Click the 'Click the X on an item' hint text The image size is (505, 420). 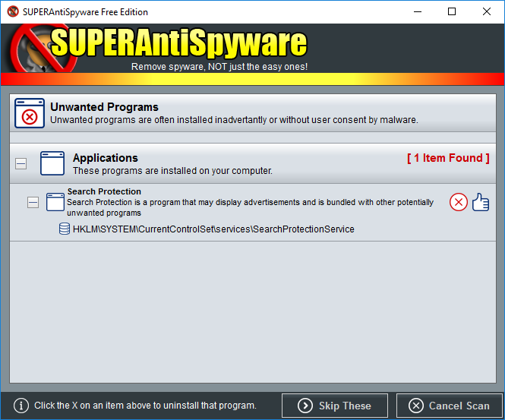coord(145,405)
